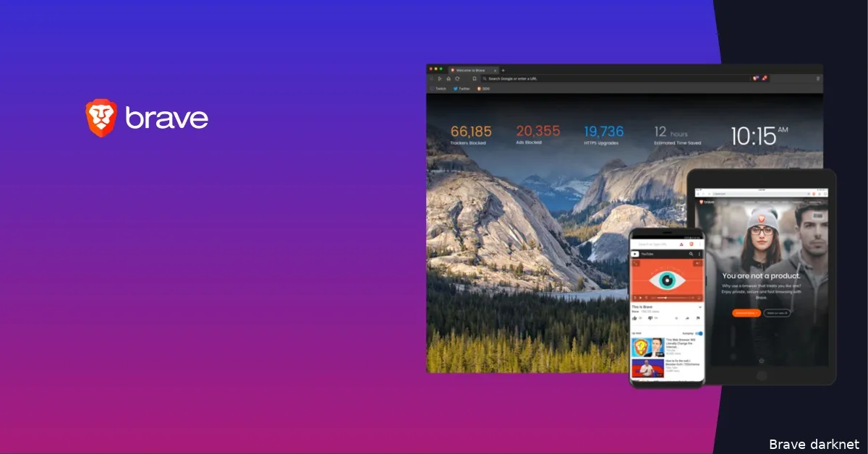Expand the This Is Brave video description
This screenshot has height=454, width=868.
699,307
